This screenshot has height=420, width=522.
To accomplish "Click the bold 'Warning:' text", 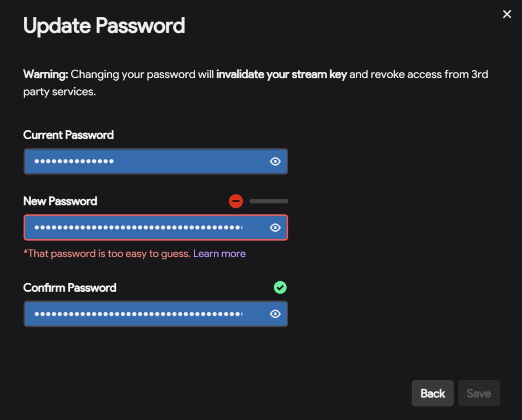I will point(46,74).
